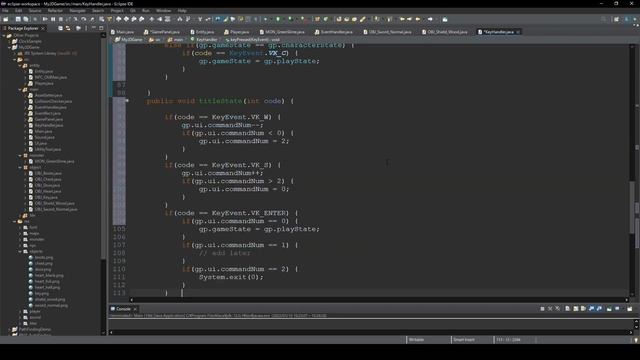Click the Smart Insert status bar entry
Screen dimensions: 640x360
(464, 340)
